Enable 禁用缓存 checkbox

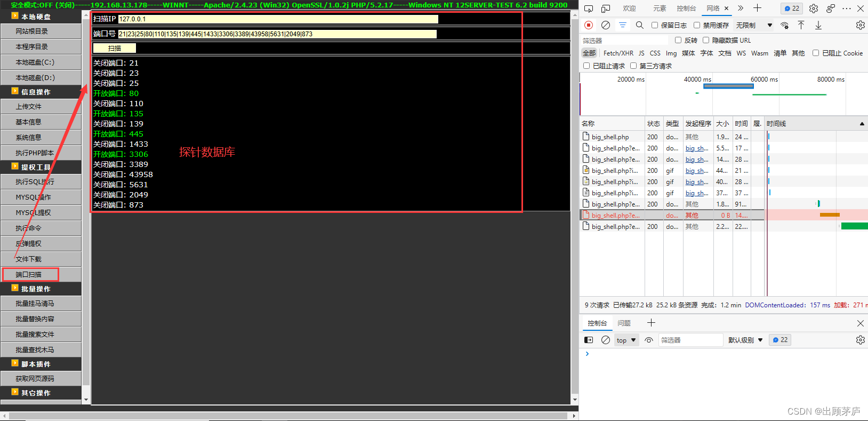click(x=697, y=25)
